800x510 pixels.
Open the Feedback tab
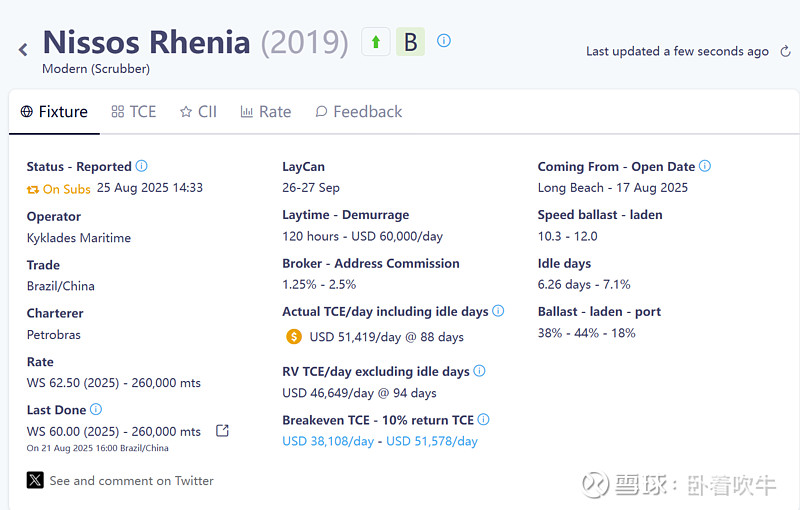(x=359, y=112)
